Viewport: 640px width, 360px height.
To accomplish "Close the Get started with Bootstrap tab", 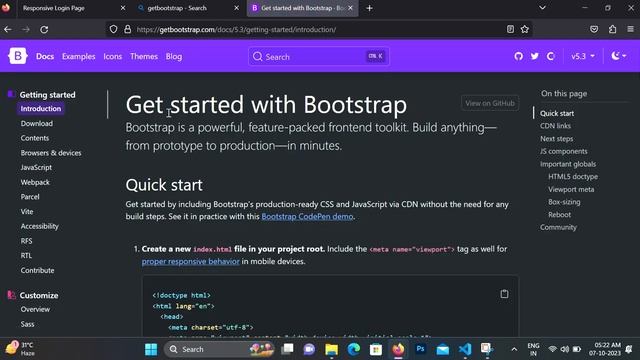I will point(350,8).
